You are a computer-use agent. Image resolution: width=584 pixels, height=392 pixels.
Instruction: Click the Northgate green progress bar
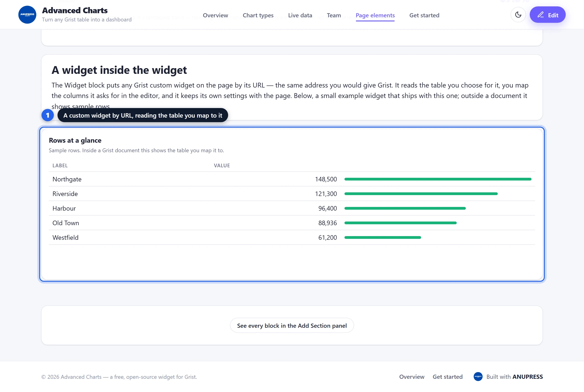point(438,179)
